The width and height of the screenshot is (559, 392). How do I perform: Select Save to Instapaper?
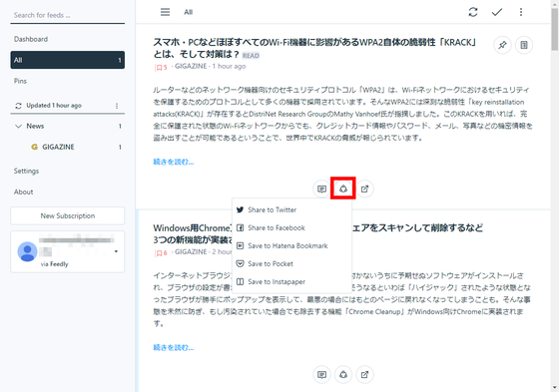point(291,282)
